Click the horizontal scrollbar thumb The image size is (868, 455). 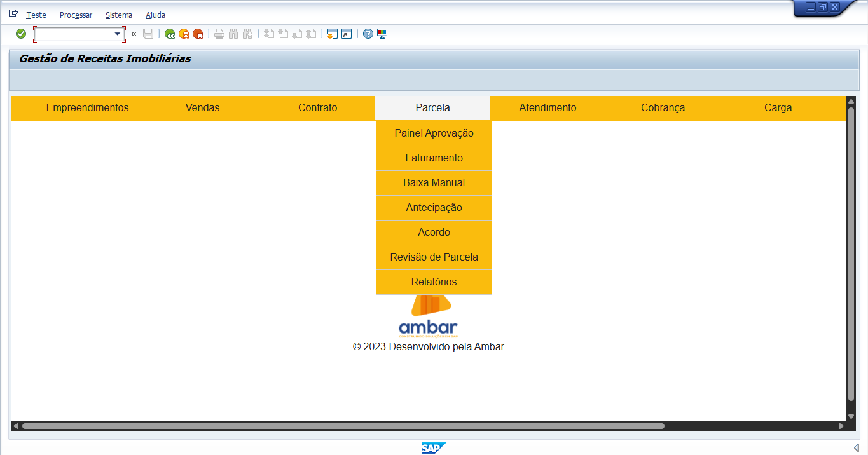point(343,426)
